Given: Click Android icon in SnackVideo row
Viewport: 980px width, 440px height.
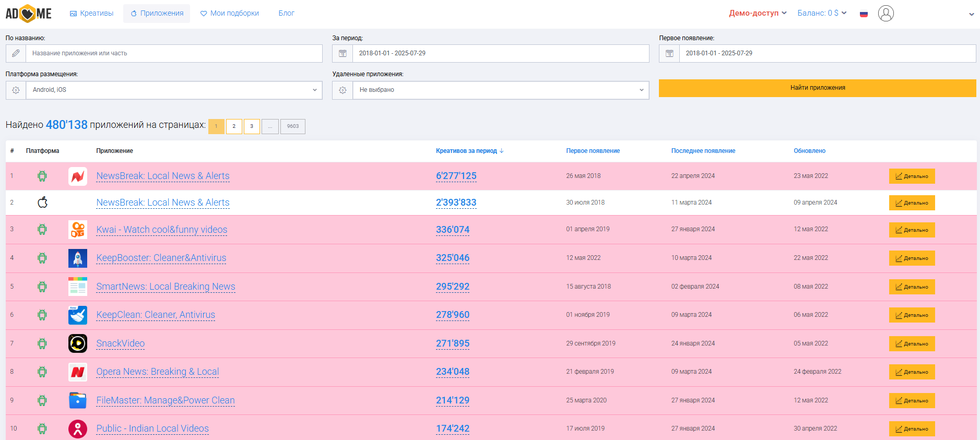Looking at the screenshot, I should (42, 343).
